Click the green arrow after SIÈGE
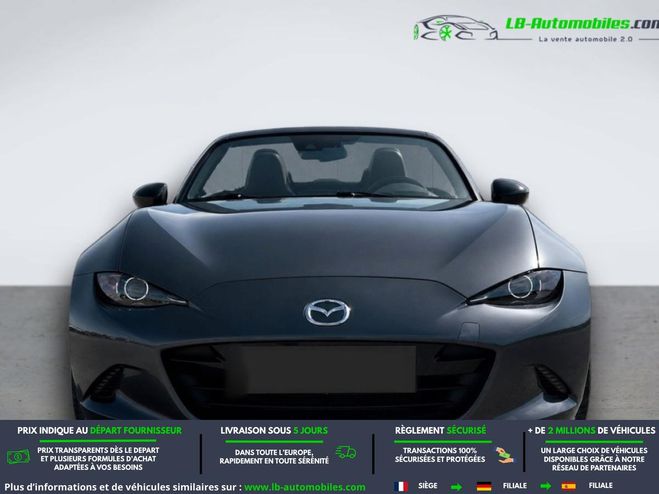 tap(456, 487)
